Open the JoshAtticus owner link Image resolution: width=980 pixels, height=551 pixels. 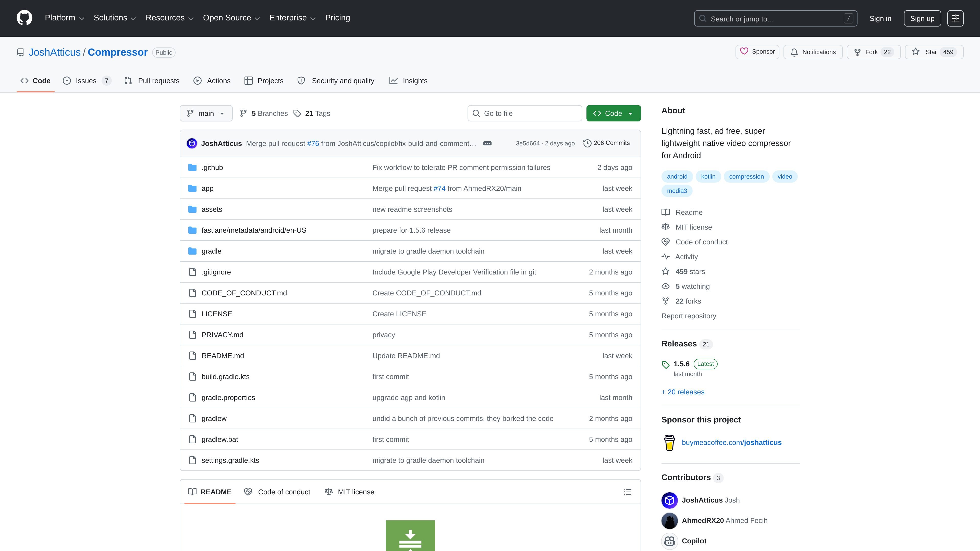click(54, 52)
